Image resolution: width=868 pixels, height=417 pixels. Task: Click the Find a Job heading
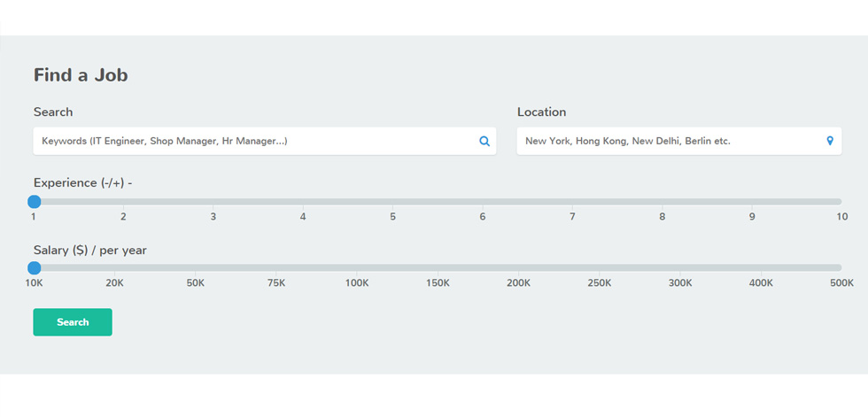81,74
